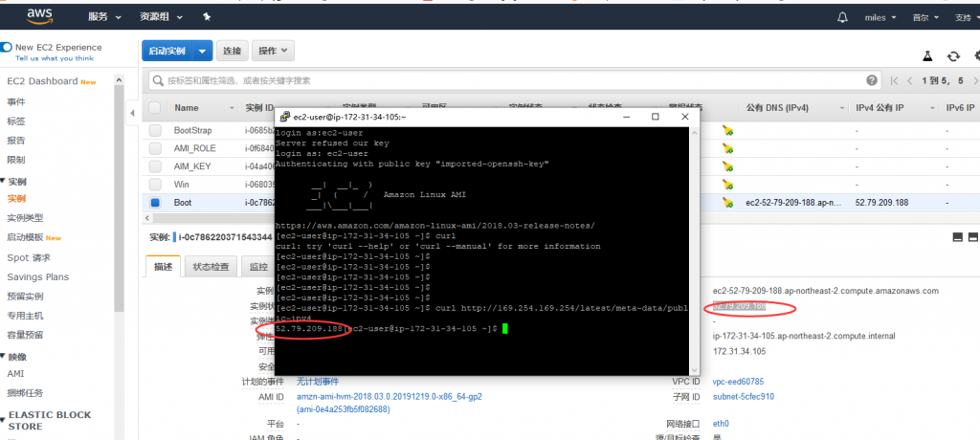Uncheck the Boot instance checkbox
The image size is (980, 440).
[155, 203]
